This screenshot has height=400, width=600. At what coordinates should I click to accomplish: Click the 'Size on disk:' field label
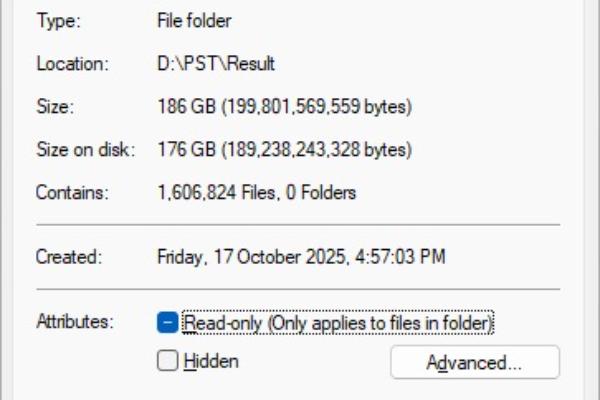(x=86, y=149)
